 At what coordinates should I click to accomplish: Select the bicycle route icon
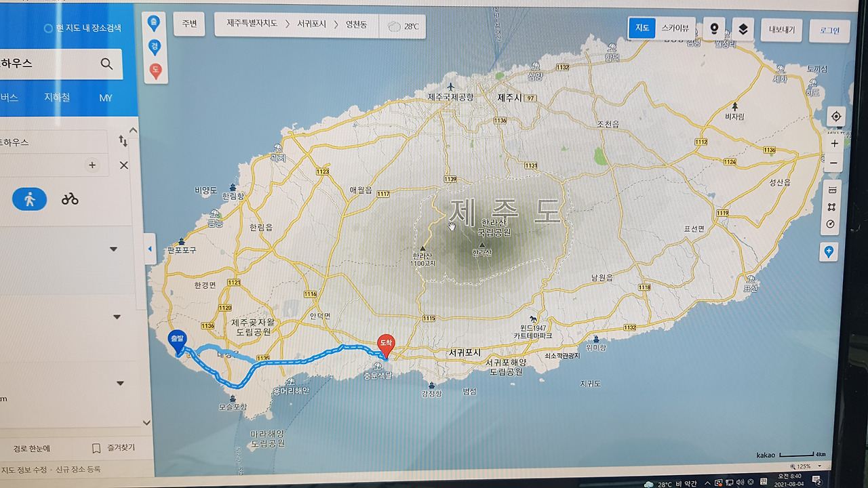pyautogui.click(x=69, y=199)
